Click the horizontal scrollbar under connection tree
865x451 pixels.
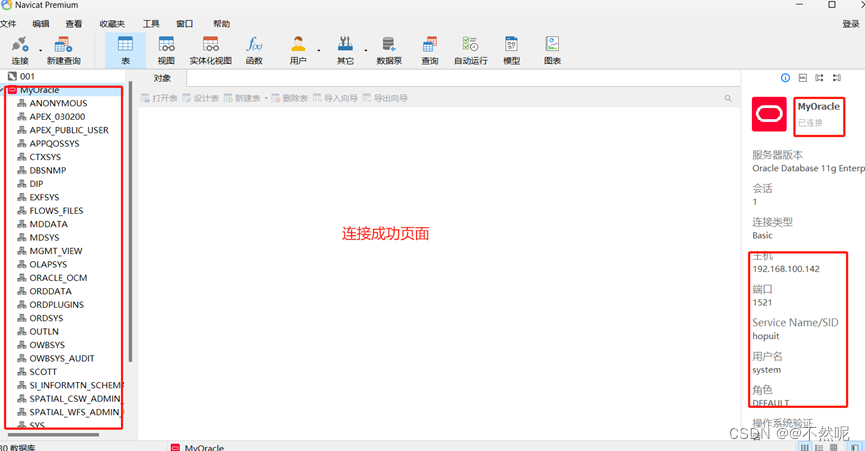click(x=54, y=434)
